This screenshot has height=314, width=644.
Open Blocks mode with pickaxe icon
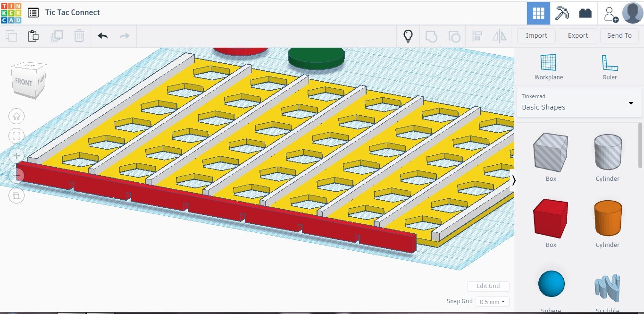click(562, 13)
